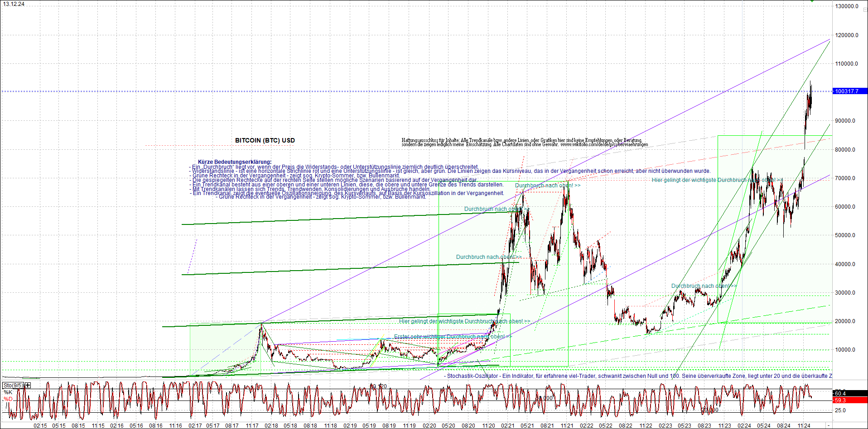
Task: Click the 20000.0 price axis label
Action: [845, 321]
